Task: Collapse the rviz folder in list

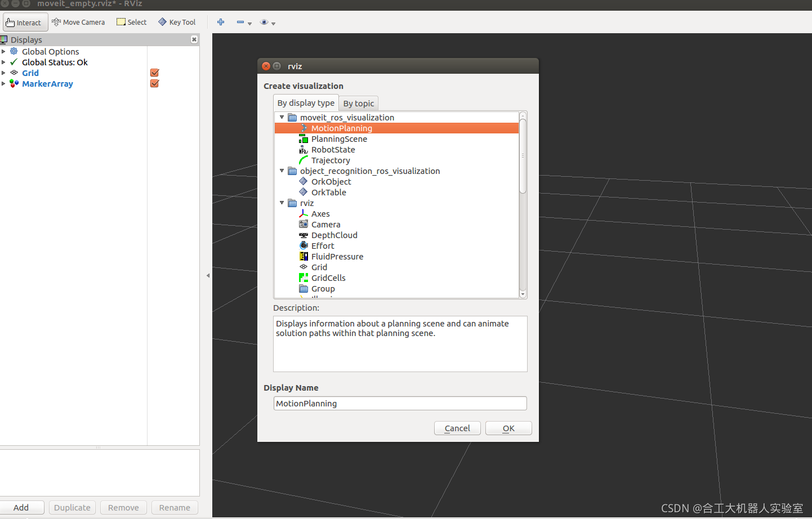Action: [282, 203]
